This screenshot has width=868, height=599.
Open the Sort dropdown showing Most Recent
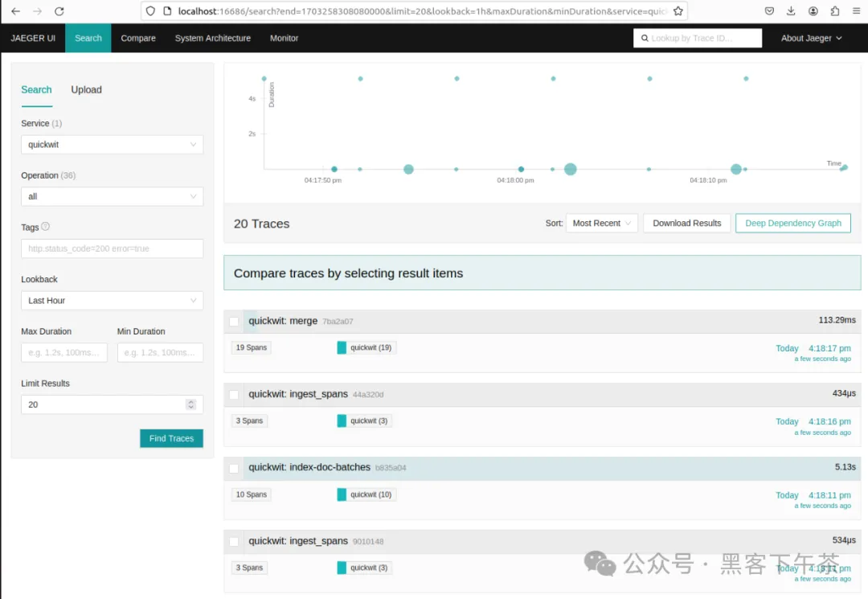pyautogui.click(x=602, y=223)
